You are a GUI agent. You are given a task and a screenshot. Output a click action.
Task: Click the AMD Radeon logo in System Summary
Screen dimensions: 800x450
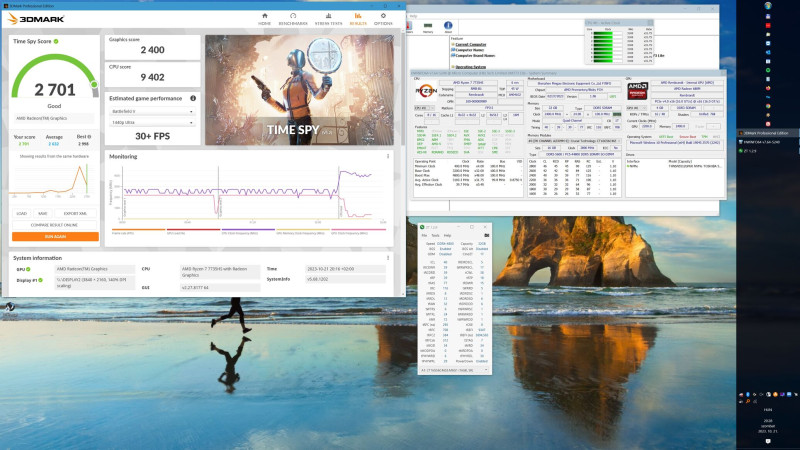coord(637,91)
